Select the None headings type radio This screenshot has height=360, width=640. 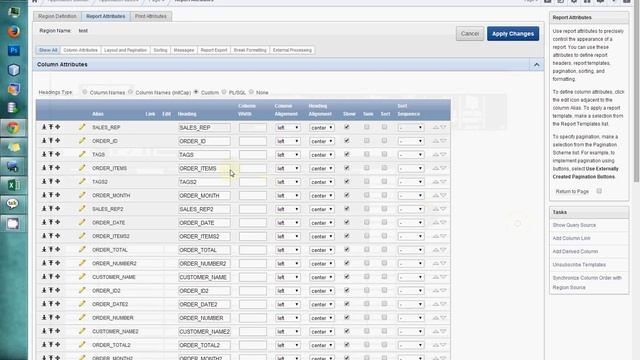click(251, 92)
